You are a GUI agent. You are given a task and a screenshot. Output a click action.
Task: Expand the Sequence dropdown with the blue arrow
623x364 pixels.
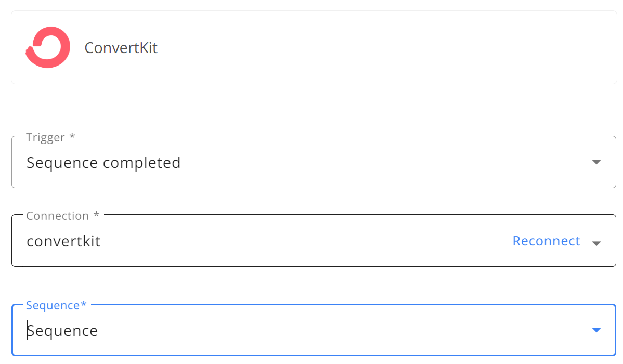596,330
